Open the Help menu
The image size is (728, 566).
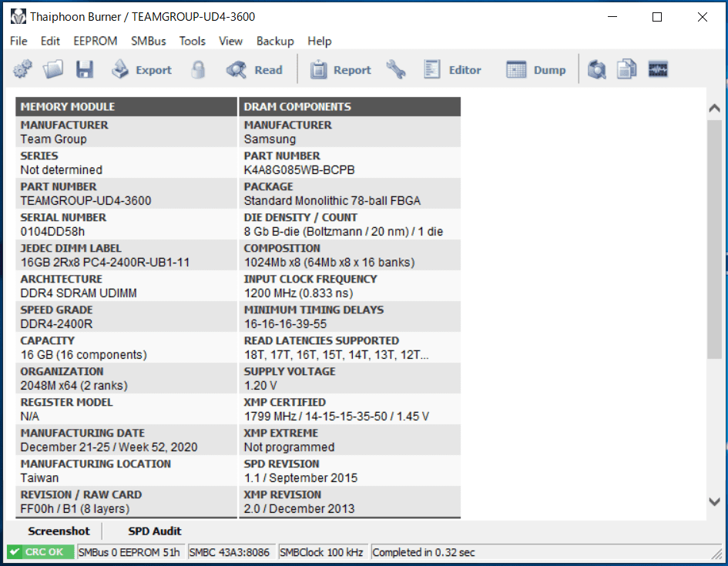click(320, 41)
